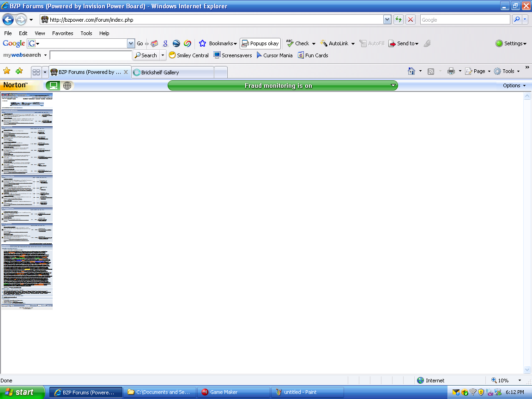This screenshot has width=532, height=399.
Task: Click the scrollbar up arrow
Action: (527, 96)
